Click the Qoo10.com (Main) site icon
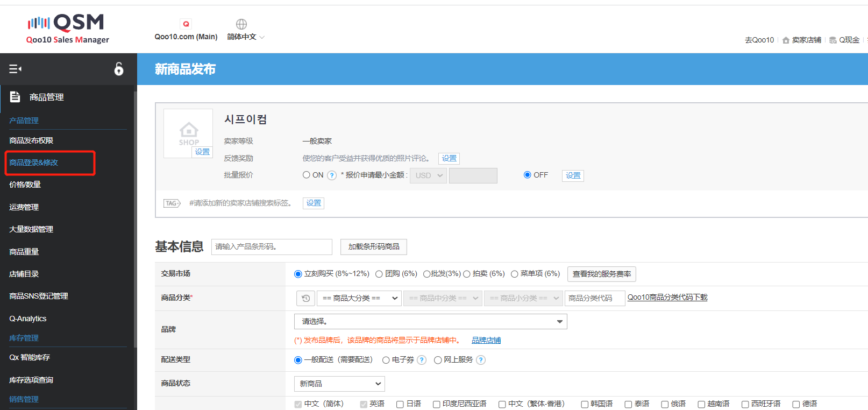The width and height of the screenshot is (868, 410). (186, 24)
